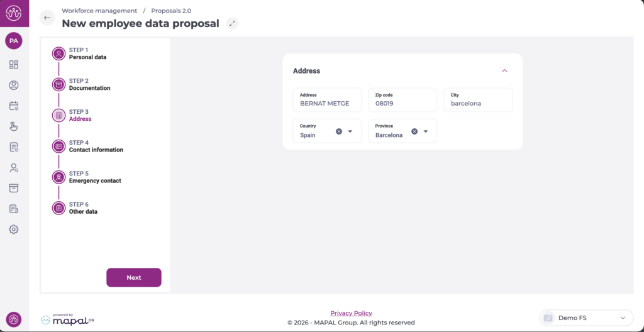This screenshot has width=644, height=332.
Task: Click the Next button
Action: 134,277
